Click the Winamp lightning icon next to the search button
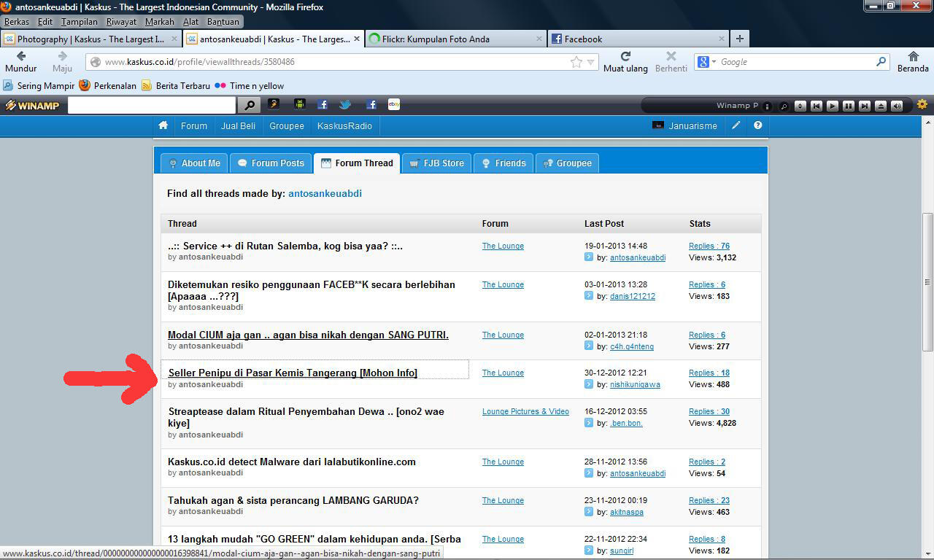934x560 pixels. click(274, 105)
